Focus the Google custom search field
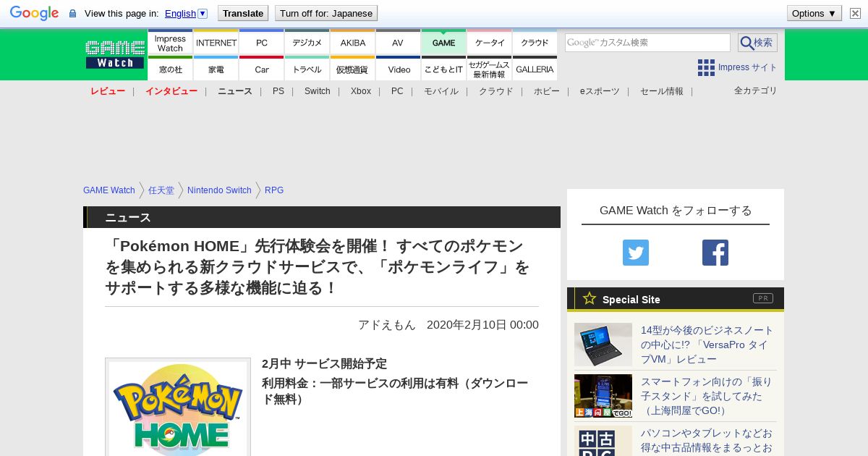 pos(647,43)
